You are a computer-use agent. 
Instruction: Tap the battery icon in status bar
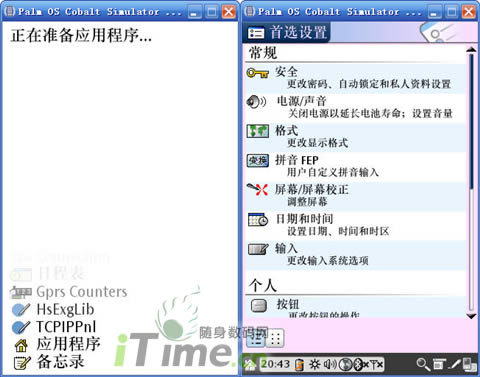(299, 364)
